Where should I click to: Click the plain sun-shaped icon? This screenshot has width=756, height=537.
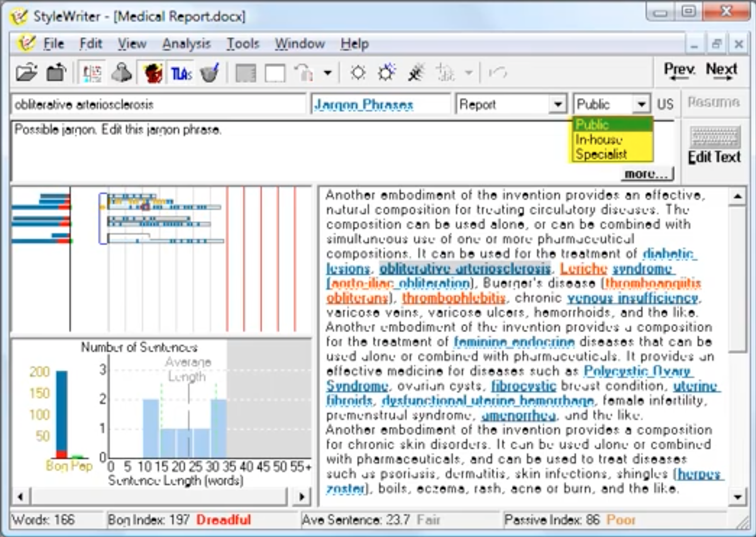pyautogui.click(x=358, y=72)
